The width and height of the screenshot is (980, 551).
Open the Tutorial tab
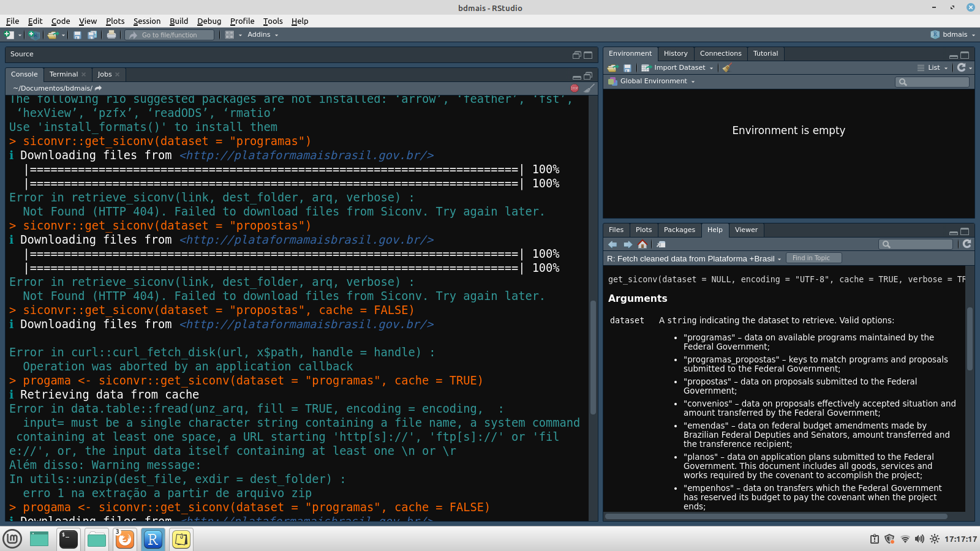[x=766, y=54]
